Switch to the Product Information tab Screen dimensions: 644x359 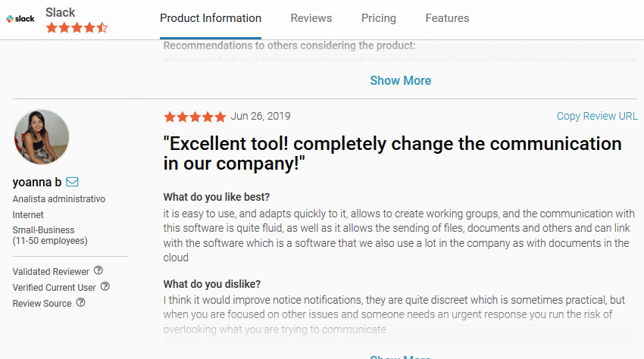click(x=211, y=18)
